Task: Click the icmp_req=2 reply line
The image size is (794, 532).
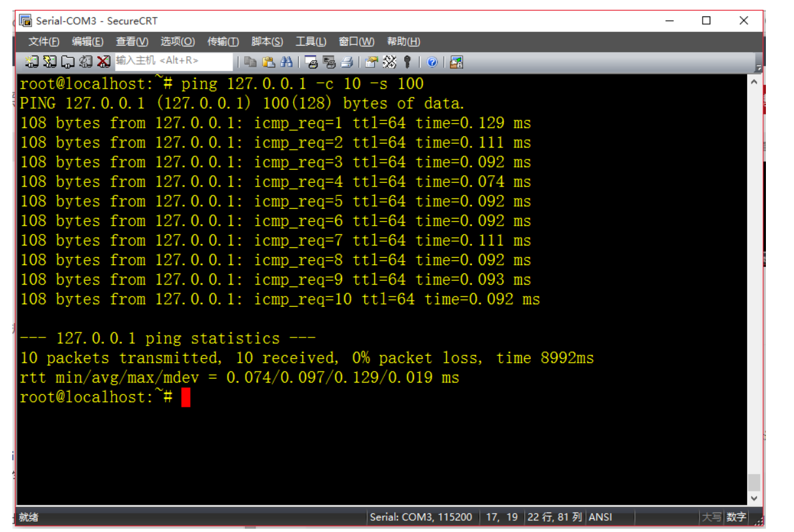Action: click(x=275, y=142)
